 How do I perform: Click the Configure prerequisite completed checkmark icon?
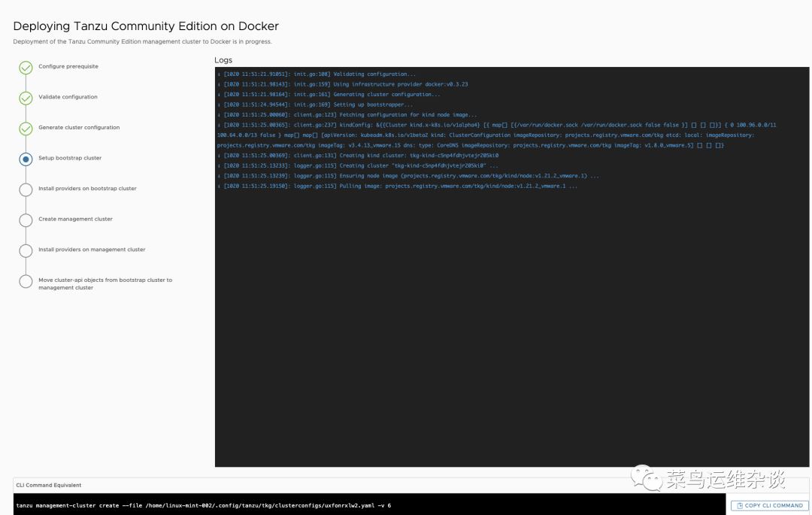click(x=26, y=68)
